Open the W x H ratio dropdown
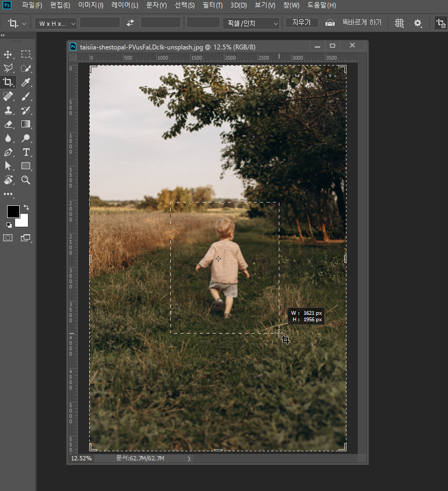Viewport: 448px width, 491px height. (56, 24)
